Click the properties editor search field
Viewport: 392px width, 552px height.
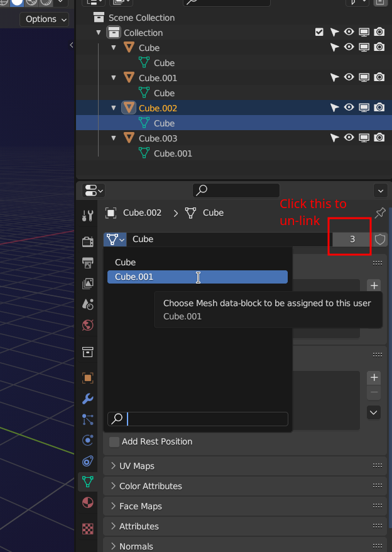pyautogui.click(x=236, y=190)
